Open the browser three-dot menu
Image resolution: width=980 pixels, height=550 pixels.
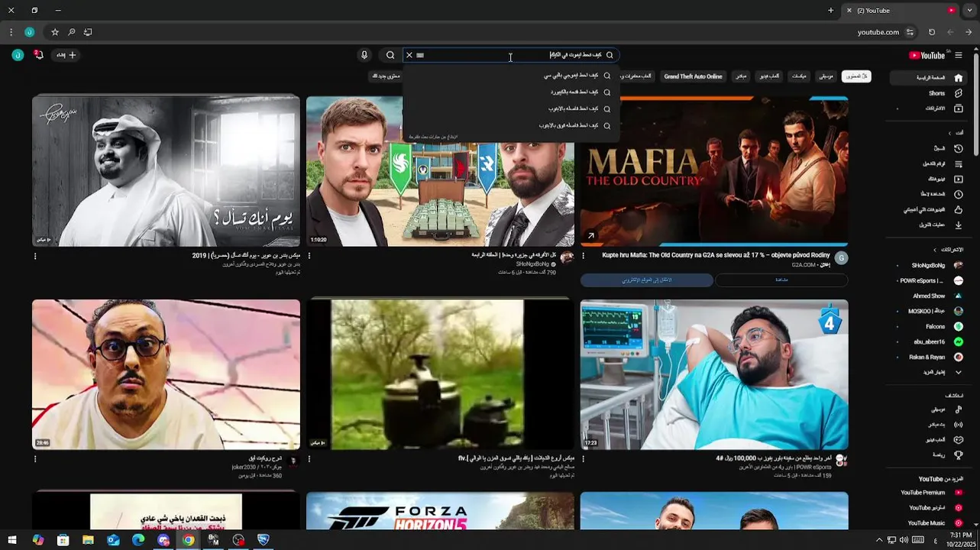[11, 32]
